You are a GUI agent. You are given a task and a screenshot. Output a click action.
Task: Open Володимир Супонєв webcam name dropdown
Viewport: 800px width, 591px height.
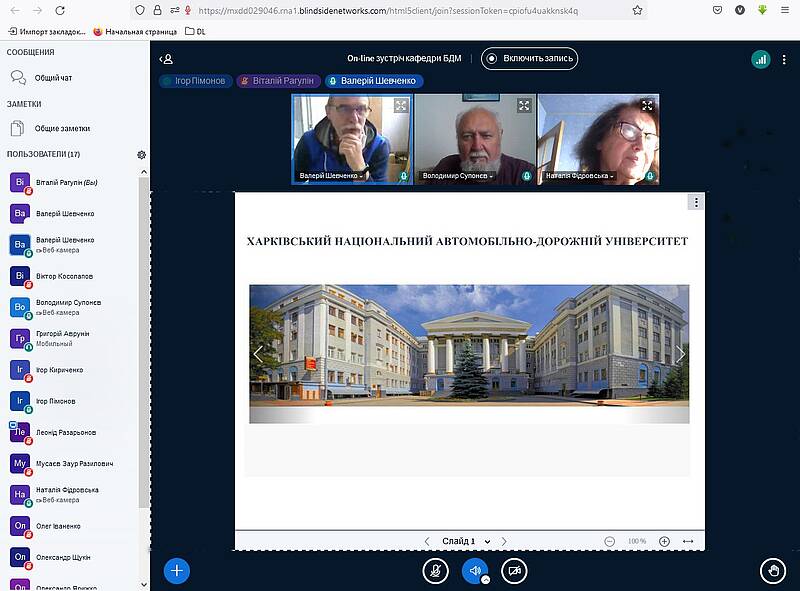pyautogui.click(x=458, y=176)
